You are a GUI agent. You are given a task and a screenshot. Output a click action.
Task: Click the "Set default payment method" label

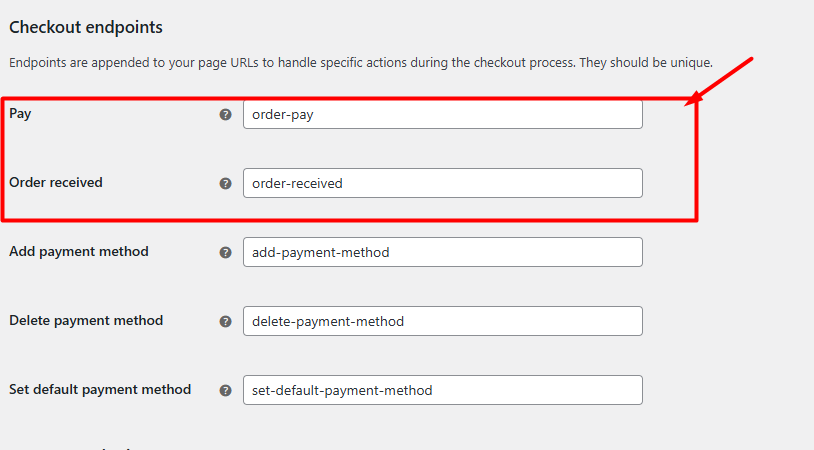click(x=100, y=390)
